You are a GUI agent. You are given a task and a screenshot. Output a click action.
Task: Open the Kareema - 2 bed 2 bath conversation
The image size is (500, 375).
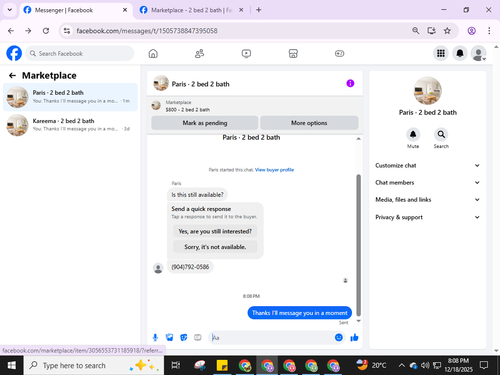pos(70,125)
